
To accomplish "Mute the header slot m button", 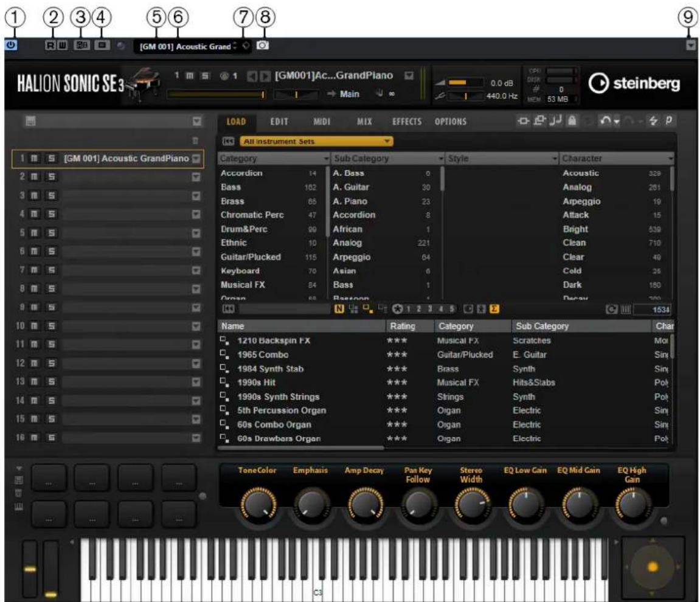I will coord(190,76).
